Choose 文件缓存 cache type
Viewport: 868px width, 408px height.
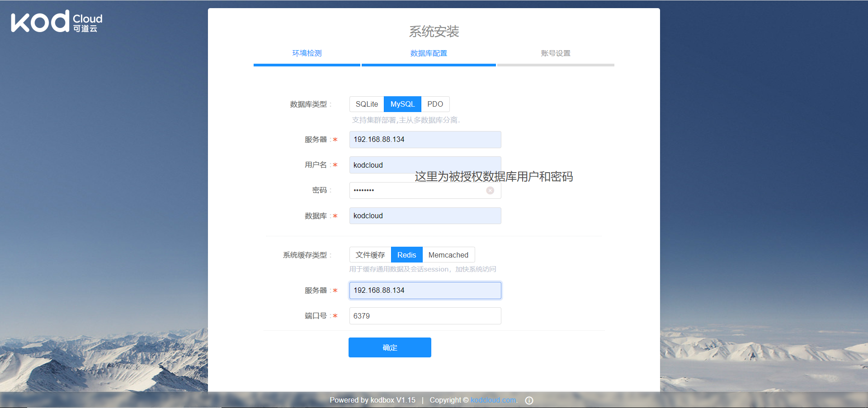click(370, 255)
